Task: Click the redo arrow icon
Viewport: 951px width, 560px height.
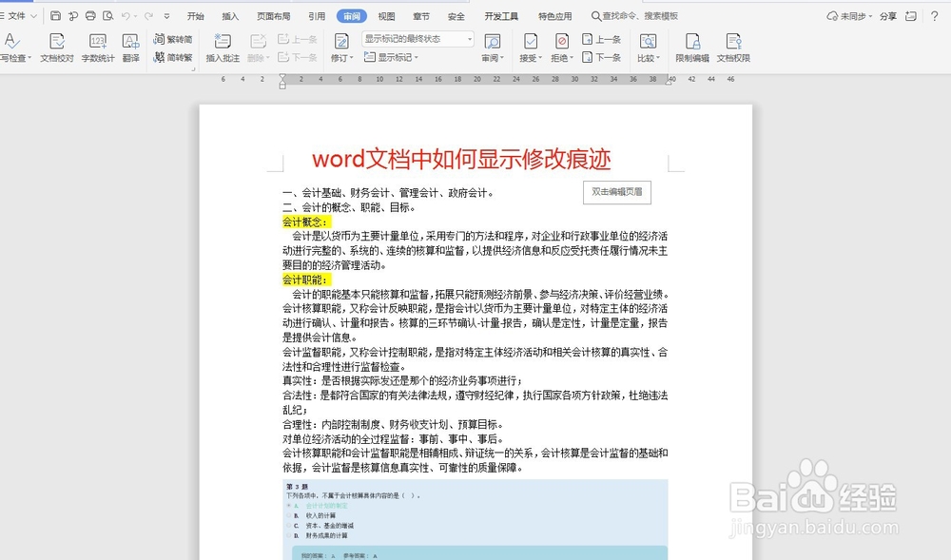Action: (148, 16)
